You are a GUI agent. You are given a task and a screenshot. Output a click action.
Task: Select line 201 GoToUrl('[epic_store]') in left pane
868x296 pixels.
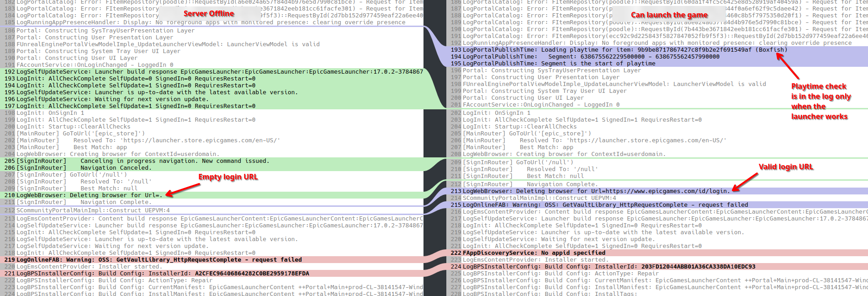click(x=81, y=134)
